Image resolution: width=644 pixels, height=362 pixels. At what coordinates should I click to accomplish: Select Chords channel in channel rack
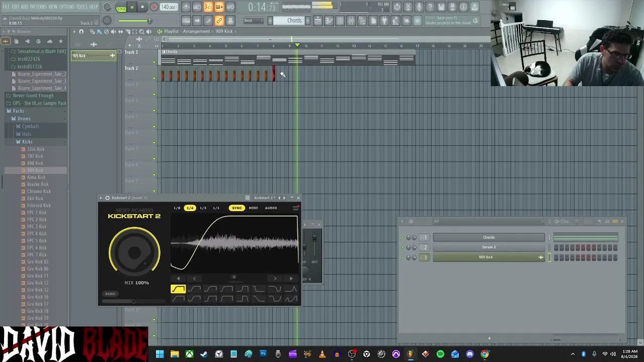tap(489, 237)
